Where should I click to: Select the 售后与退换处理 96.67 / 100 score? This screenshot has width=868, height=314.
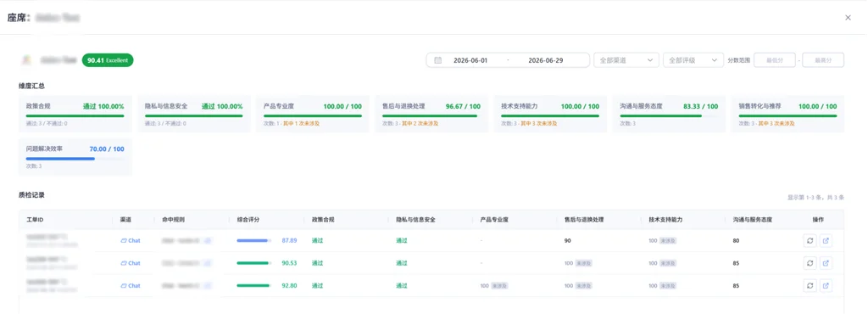pos(463,106)
